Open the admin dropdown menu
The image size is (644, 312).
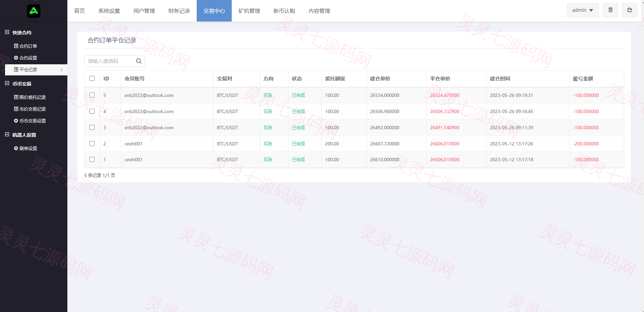(582, 10)
